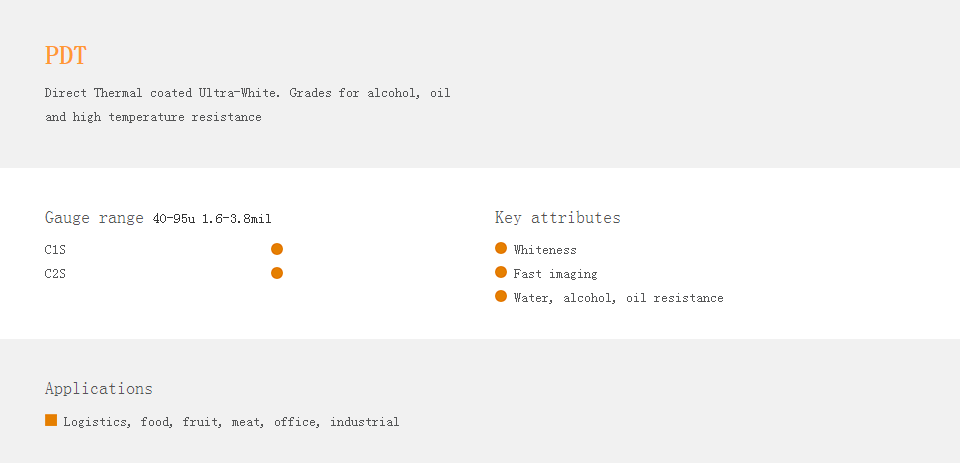Select the Key attributes heading
The width and height of the screenshot is (961, 464).
point(558,218)
